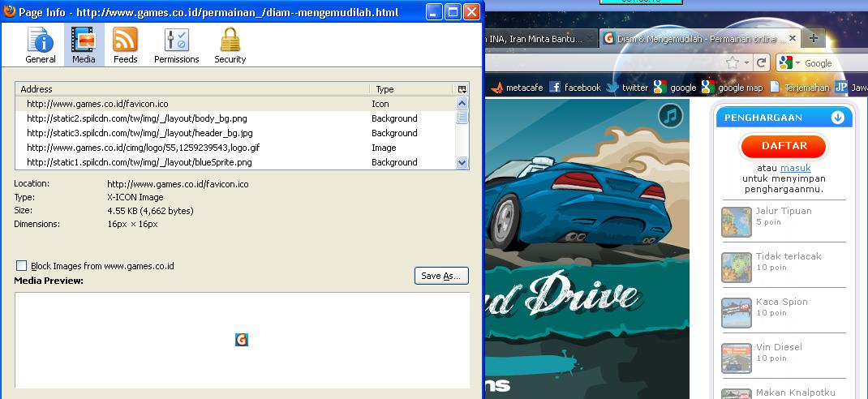This screenshot has width=868, height=399.
Task: Open the bookmark star dropdown arrow
Action: click(x=746, y=63)
